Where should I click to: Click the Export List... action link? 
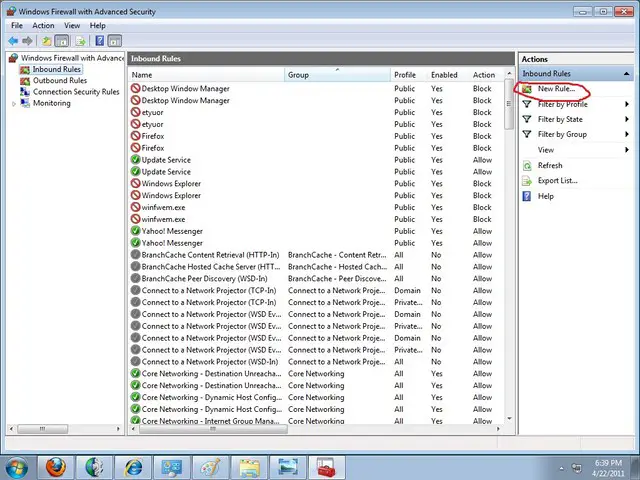tap(558, 181)
